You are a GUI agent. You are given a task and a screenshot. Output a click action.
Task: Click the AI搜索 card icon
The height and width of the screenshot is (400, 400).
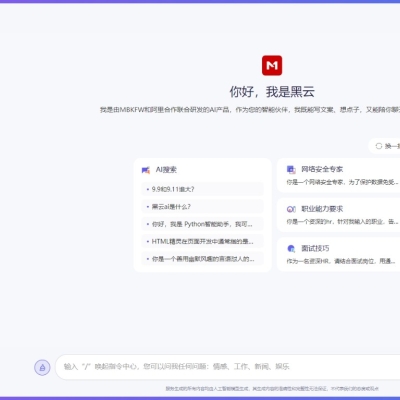point(146,170)
